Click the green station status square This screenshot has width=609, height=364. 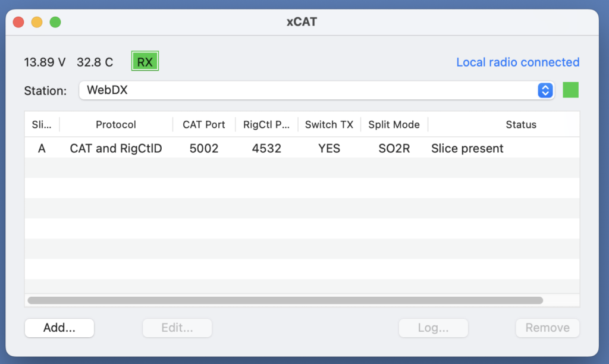click(570, 90)
